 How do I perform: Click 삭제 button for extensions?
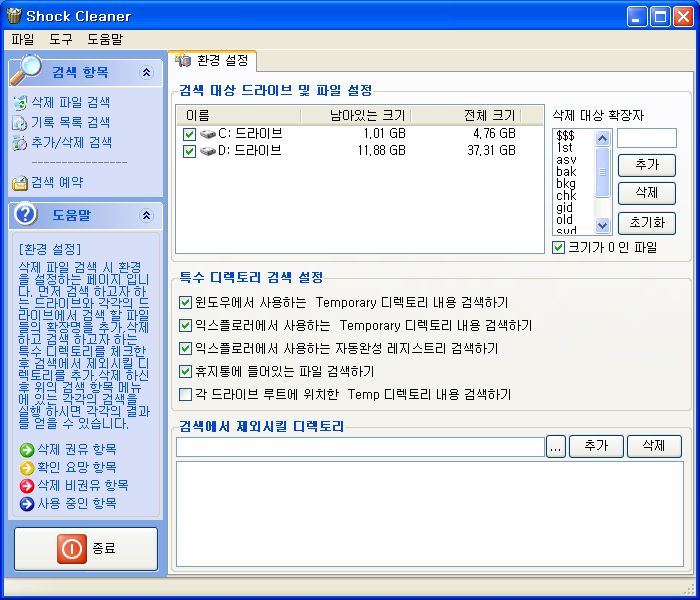[x=647, y=193]
